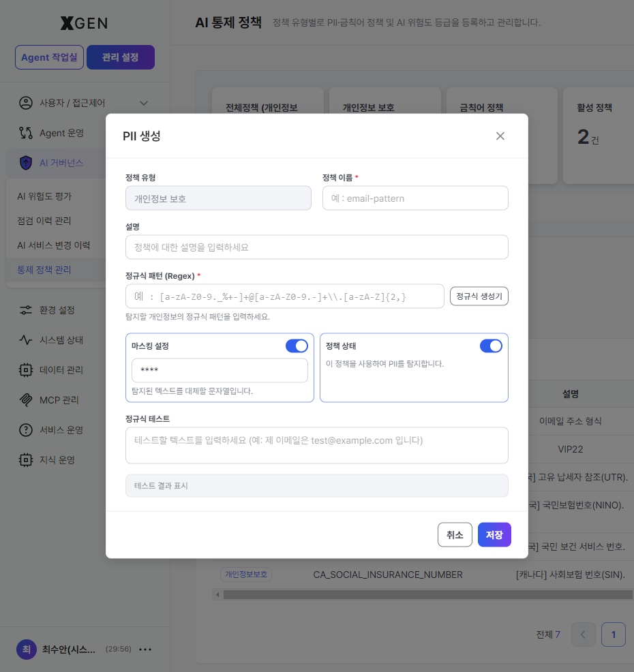Click the 정규식 테스트 text area
Screen dimensions: 634x672
pos(317,445)
